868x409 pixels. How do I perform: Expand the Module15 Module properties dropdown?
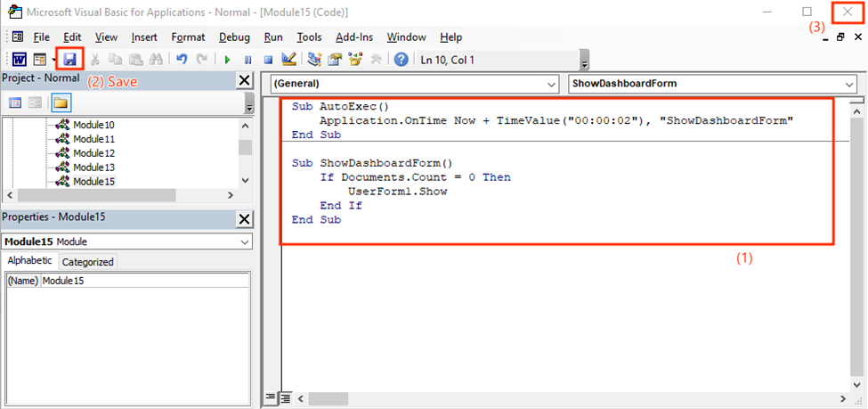(x=245, y=241)
